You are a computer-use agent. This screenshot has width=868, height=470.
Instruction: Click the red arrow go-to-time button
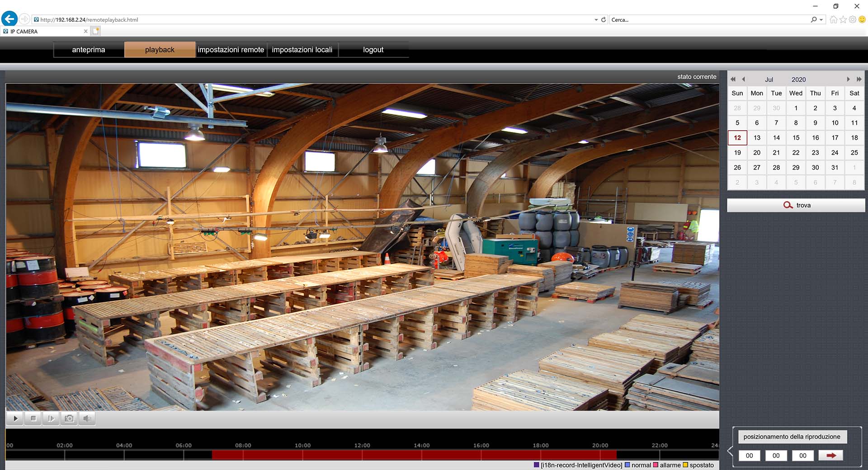[831, 456]
